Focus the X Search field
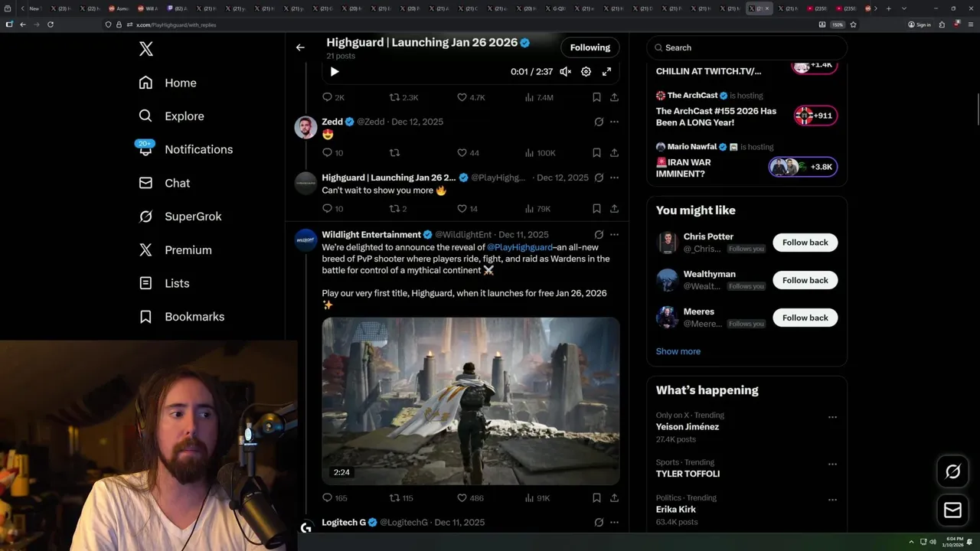Viewport: 980px width, 551px height. pyautogui.click(x=746, y=47)
